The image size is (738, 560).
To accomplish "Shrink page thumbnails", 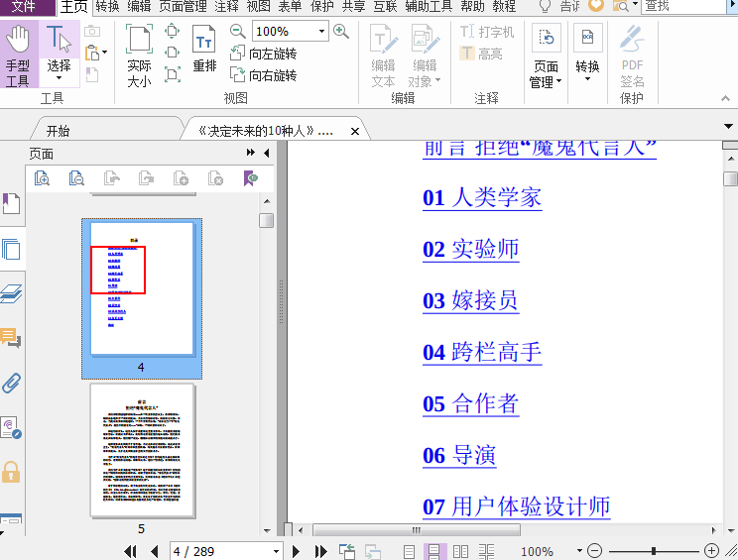I will click(76, 178).
